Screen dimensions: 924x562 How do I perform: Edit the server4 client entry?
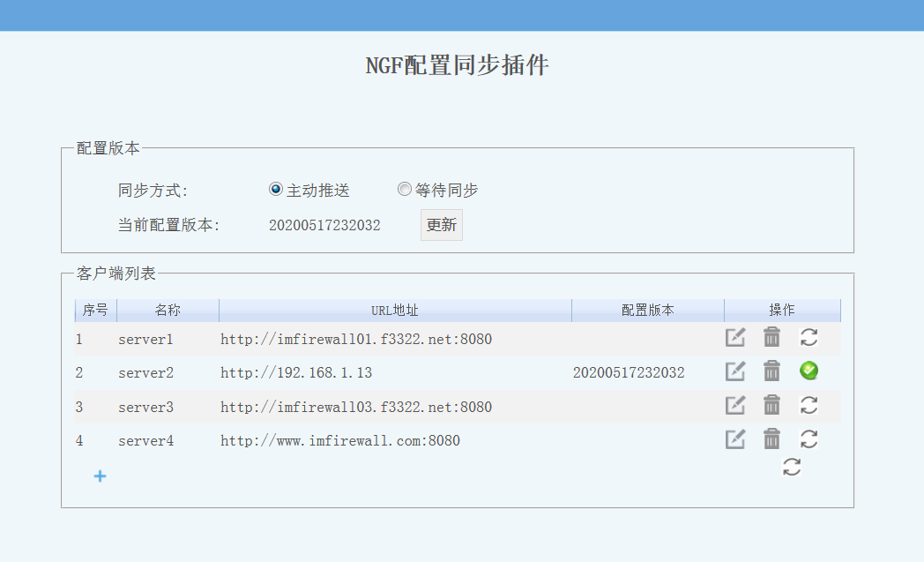click(x=735, y=438)
